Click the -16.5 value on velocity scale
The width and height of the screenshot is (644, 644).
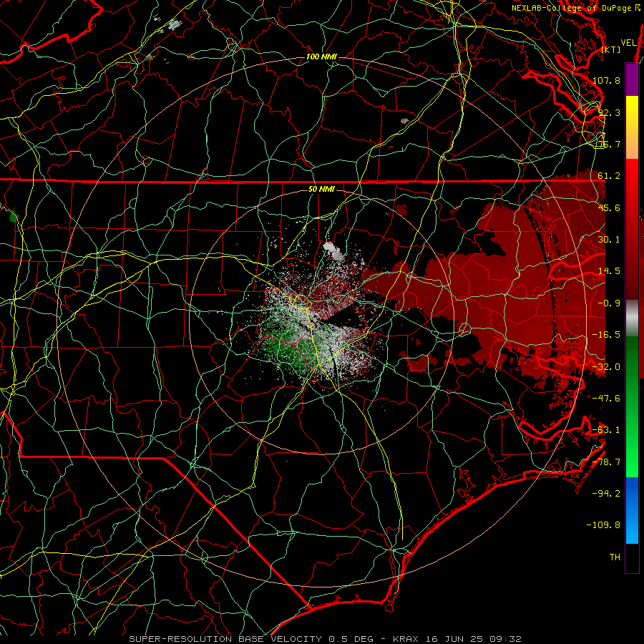tap(606, 335)
